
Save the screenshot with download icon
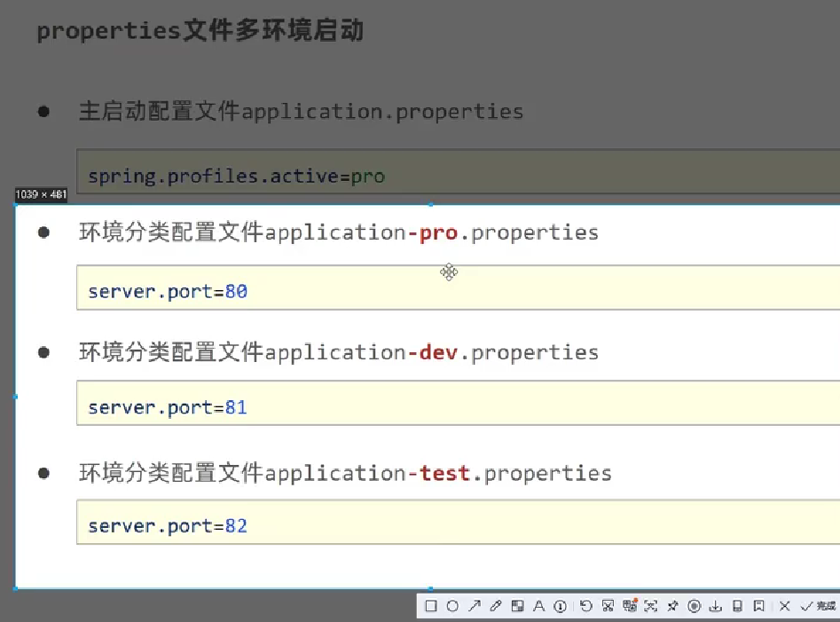[x=716, y=606]
